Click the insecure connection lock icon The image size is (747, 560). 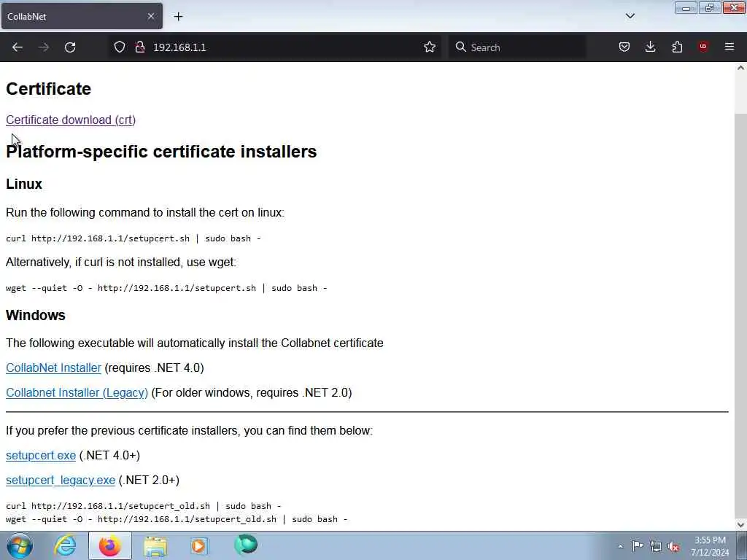coord(139,47)
